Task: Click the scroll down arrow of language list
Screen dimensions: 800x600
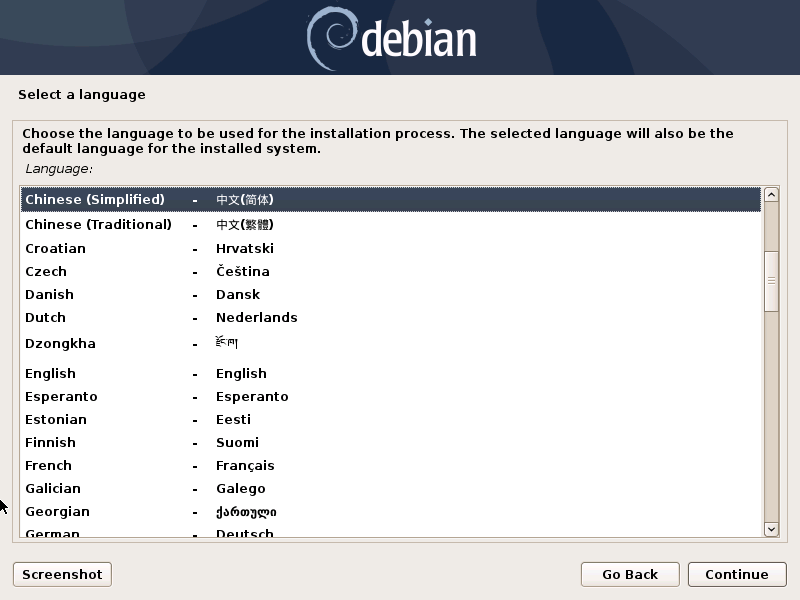Action: pyautogui.click(x=771, y=530)
